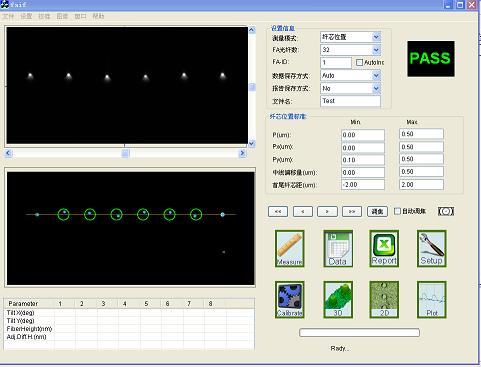Toggle the checkbox right of the arrow buttons

click(x=397, y=211)
